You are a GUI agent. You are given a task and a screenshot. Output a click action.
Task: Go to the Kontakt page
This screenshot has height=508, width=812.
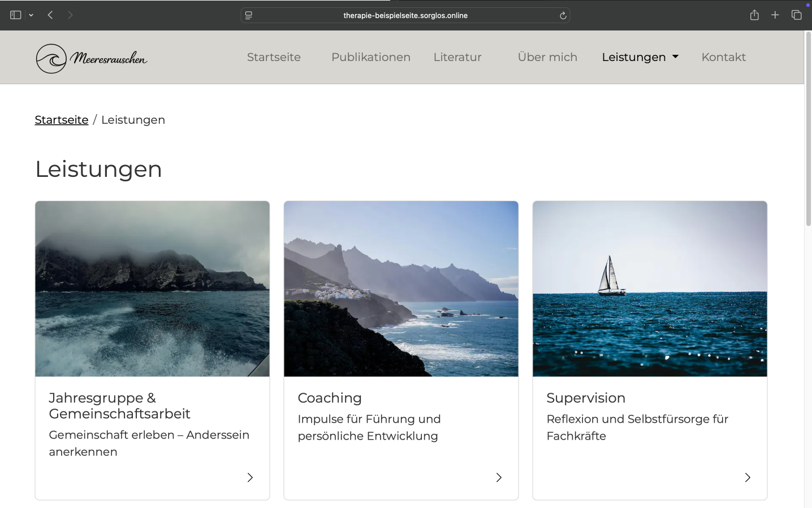click(x=723, y=57)
